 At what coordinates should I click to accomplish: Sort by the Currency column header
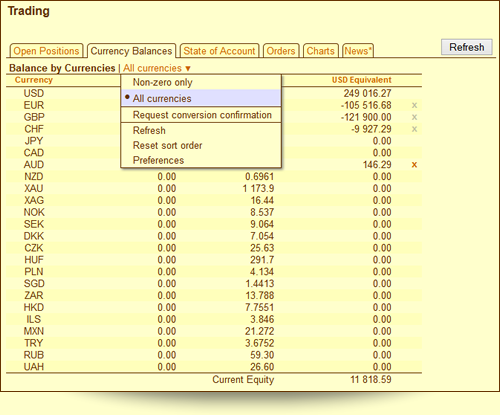34,80
